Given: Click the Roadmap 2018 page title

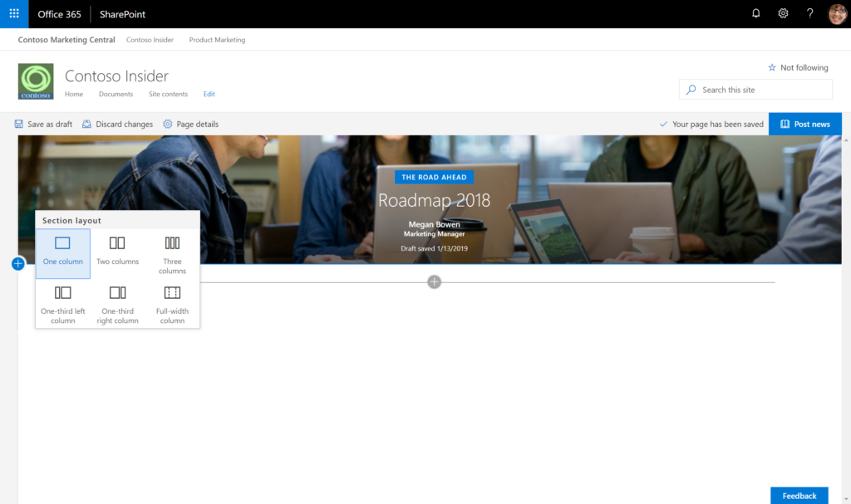Looking at the screenshot, I should click(x=434, y=200).
